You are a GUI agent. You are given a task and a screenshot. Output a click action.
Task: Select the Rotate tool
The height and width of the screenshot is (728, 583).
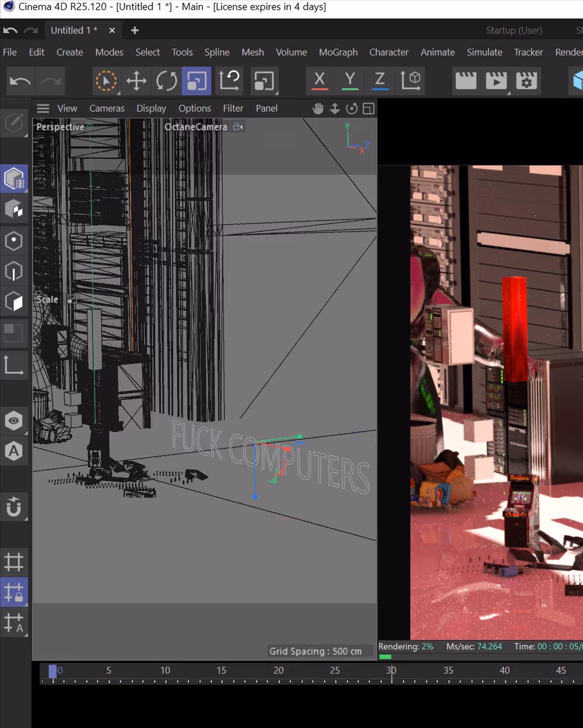click(x=166, y=80)
